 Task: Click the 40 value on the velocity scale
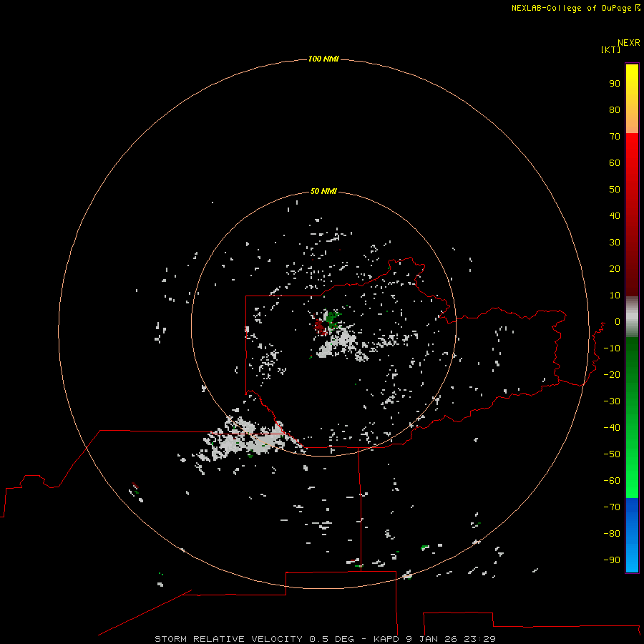615,216
